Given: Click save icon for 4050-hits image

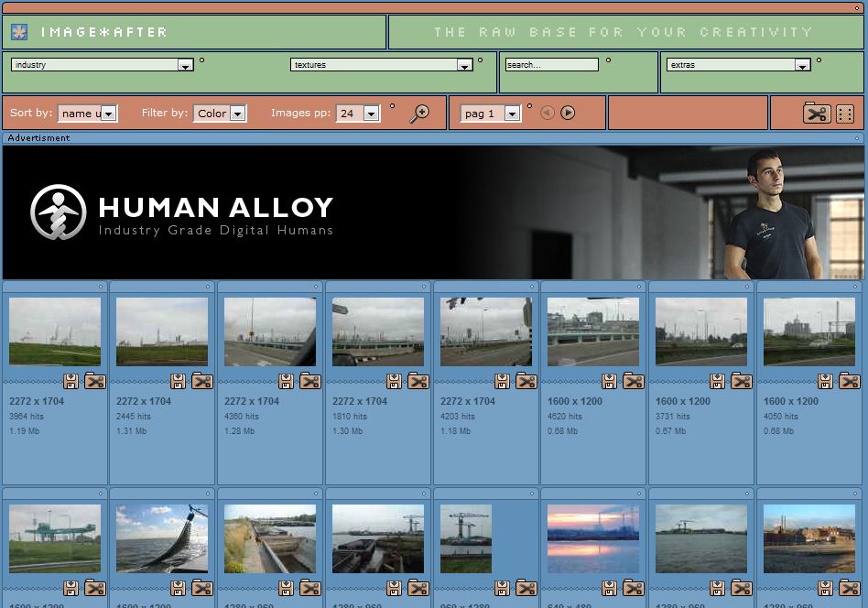Looking at the screenshot, I should (825, 381).
